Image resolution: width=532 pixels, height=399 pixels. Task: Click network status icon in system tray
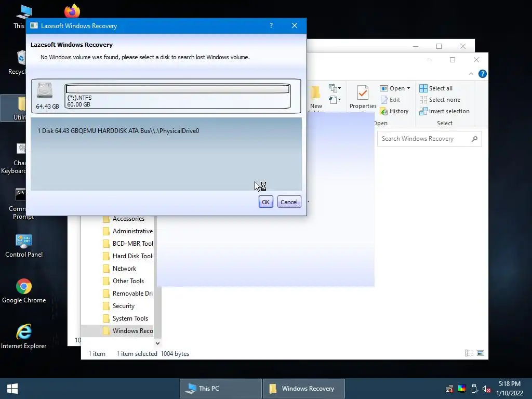coord(449,389)
